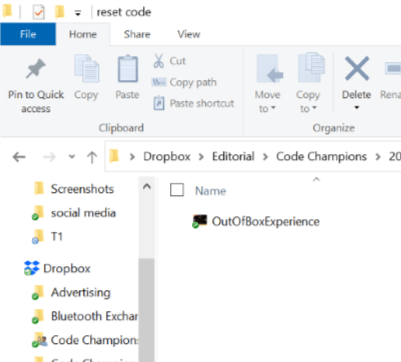Select Advertising in the navigation pane

point(81,293)
